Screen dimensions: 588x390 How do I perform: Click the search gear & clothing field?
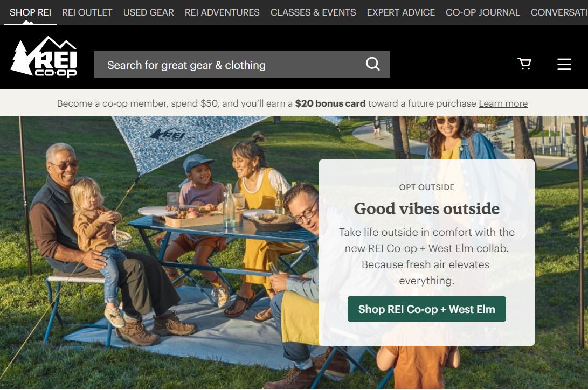click(242, 64)
